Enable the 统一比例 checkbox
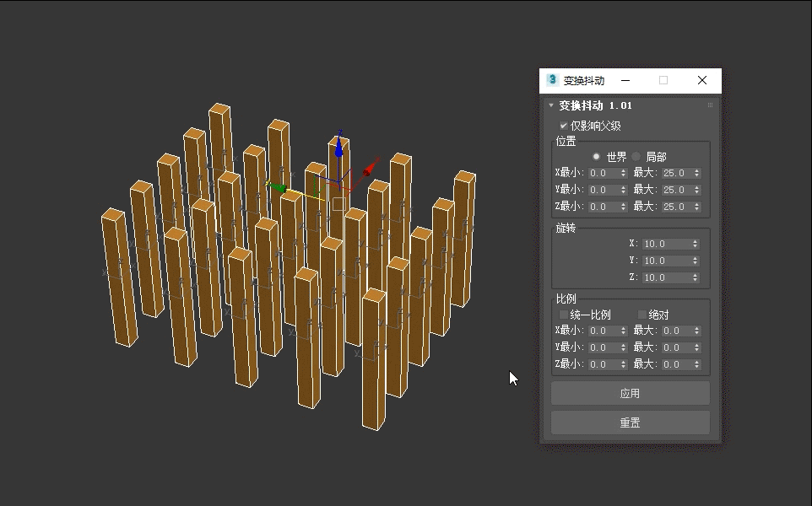The height and width of the screenshot is (506, 812). 565,315
